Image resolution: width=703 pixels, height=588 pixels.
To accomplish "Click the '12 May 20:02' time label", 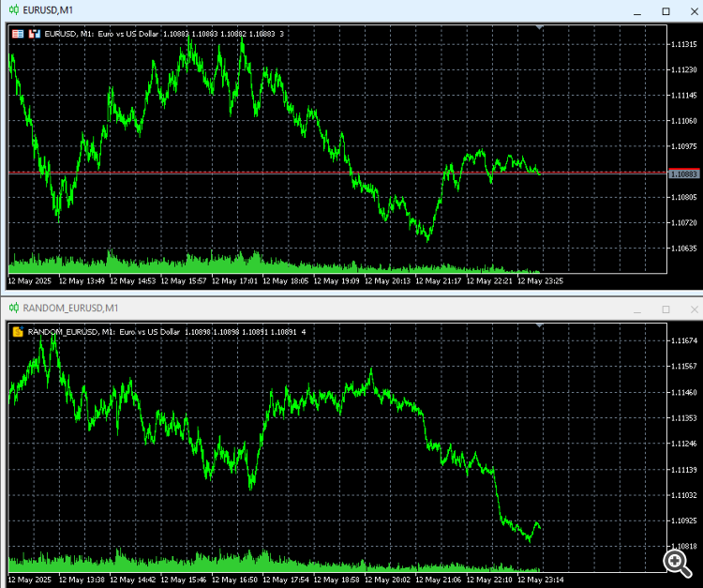I will click(x=387, y=580).
